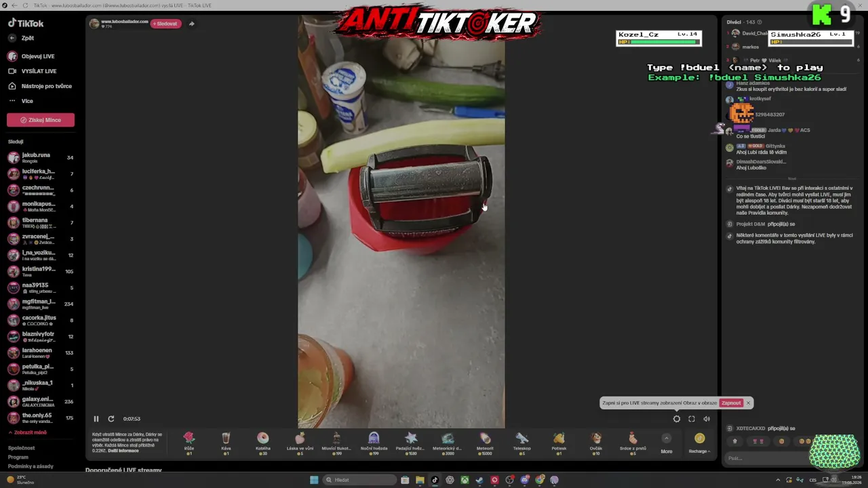This screenshot has height=488, width=868.
Task: Open the Diváci viewers info icon
Action: 759,22
